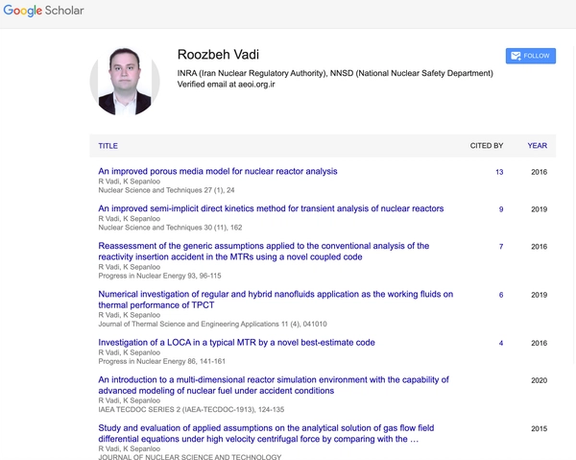The height and width of the screenshot is (460, 576).
Task: Click the Follow button
Action: click(x=530, y=56)
